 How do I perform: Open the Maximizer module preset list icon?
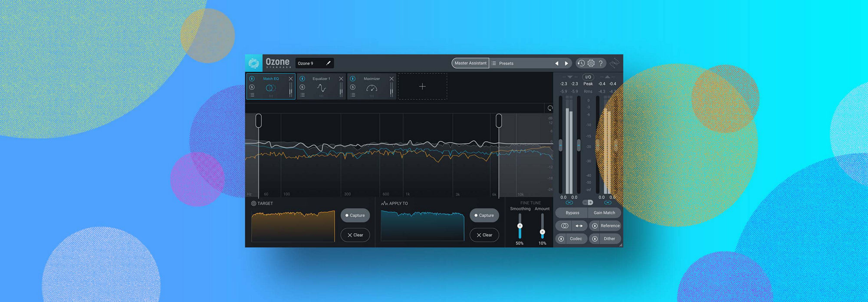point(353,95)
